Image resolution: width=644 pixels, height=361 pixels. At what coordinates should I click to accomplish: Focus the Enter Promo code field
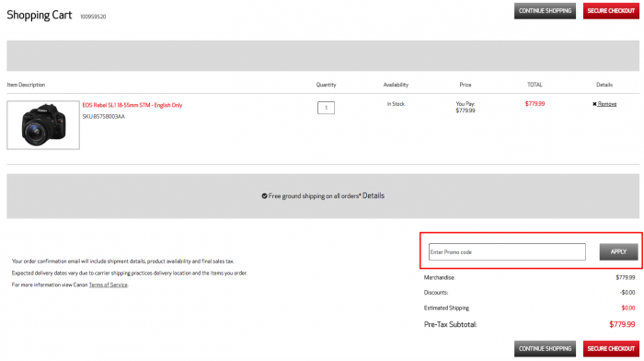coord(507,251)
